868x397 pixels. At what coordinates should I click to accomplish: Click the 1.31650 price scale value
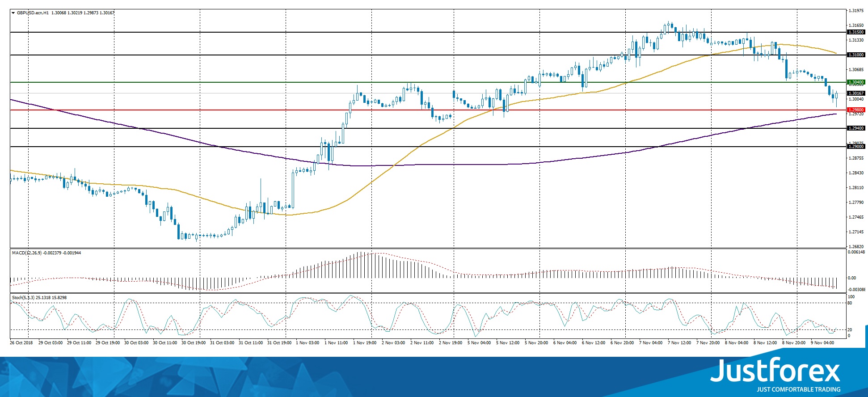click(x=856, y=25)
